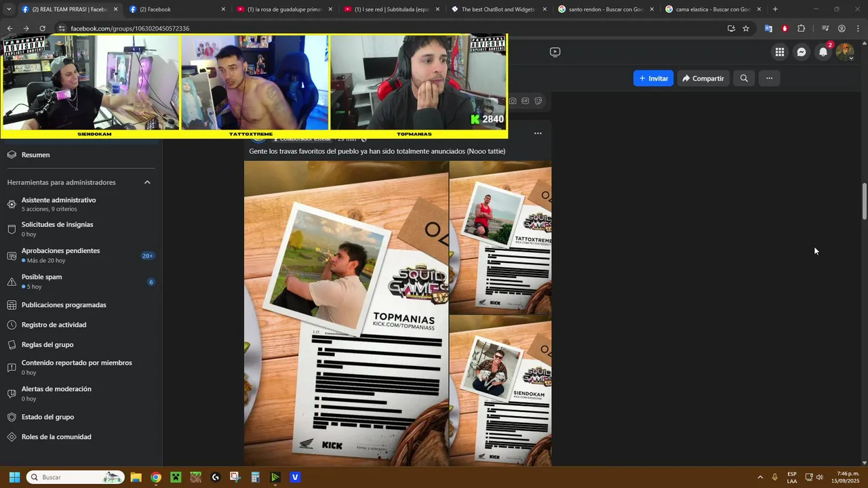Screen dimensions: 868x488
Task: Go back with browser back arrow
Action: coord(9,28)
